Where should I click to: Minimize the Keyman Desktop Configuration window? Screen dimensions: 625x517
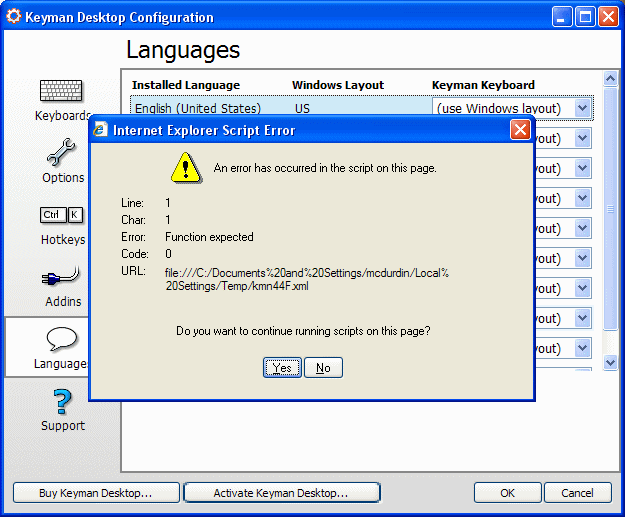point(562,17)
